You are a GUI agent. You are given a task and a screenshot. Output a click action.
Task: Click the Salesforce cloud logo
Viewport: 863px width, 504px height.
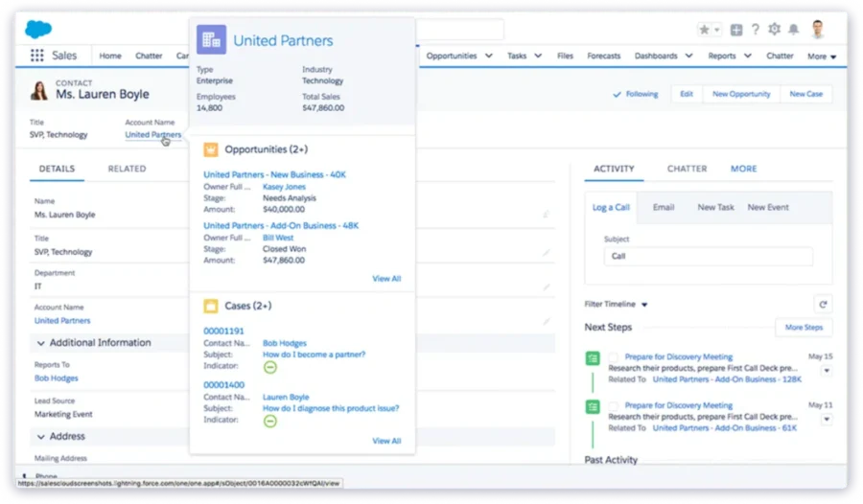pos(38,29)
